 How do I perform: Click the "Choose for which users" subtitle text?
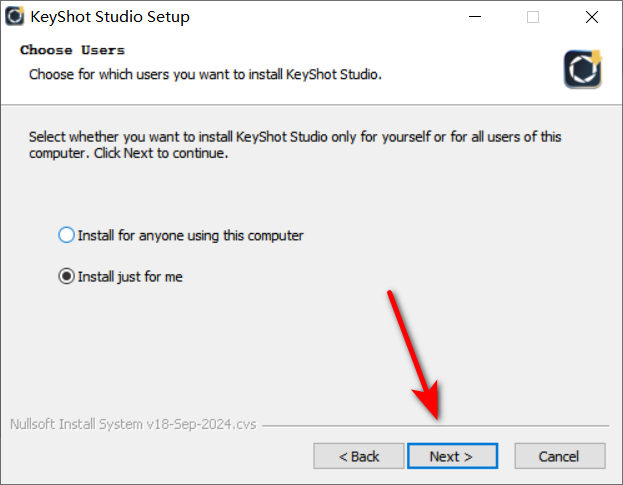click(205, 74)
